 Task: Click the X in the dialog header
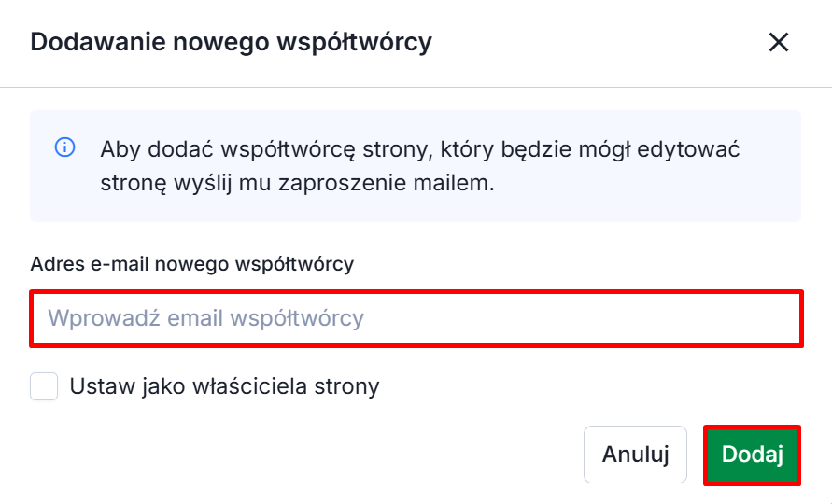coord(778,42)
